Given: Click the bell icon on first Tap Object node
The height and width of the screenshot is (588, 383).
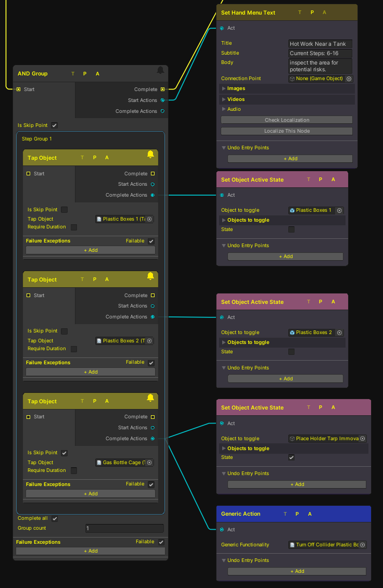Looking at the screenshot, I should point(150,155).
